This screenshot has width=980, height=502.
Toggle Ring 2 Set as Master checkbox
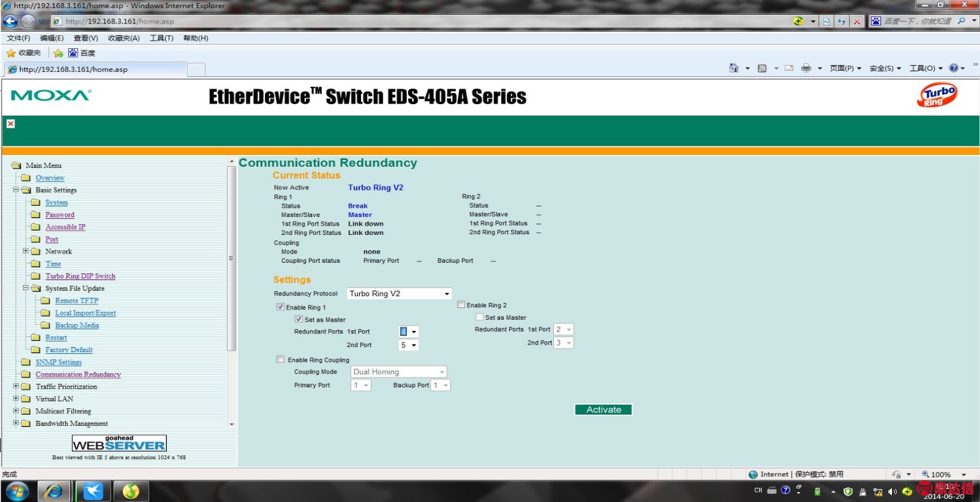coord(479,317)
